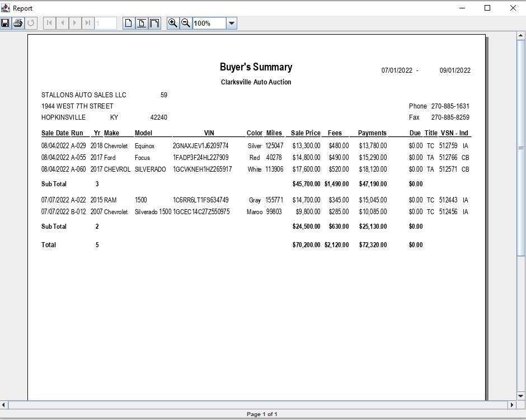Click the Print report icon
The height and width of the screenshot is (420, 526).
(18, 23)
